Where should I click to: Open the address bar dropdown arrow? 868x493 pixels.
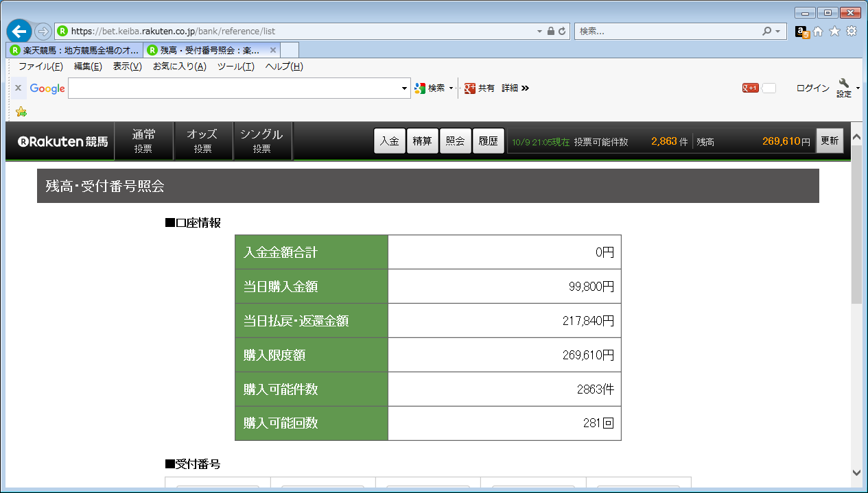tap(540, 32)
